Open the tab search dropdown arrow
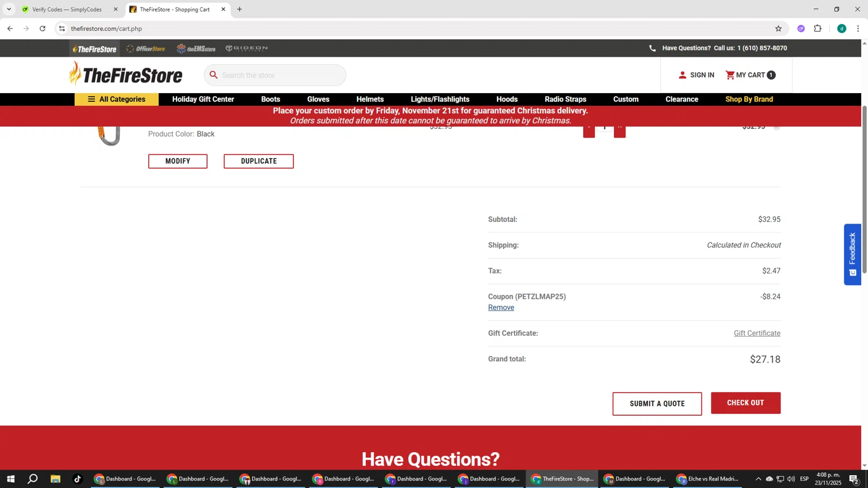 click(x=9, y=9)
